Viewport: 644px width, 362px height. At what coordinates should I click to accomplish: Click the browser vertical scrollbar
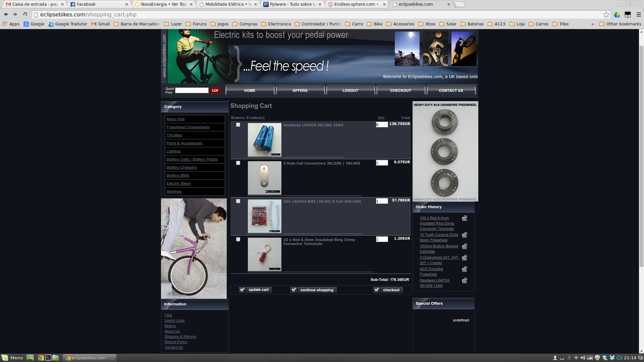point(641,157)
